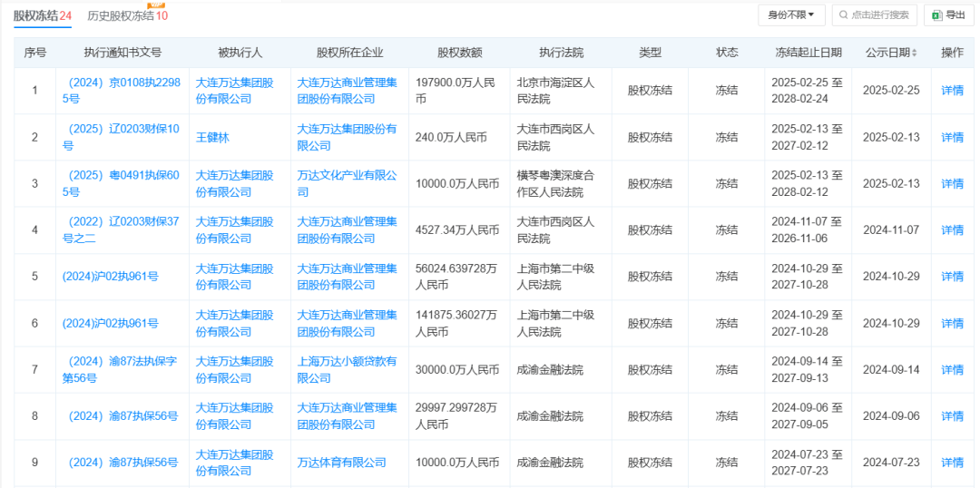Click 被执行人 column header
The image size is (980, 488).
240,54
